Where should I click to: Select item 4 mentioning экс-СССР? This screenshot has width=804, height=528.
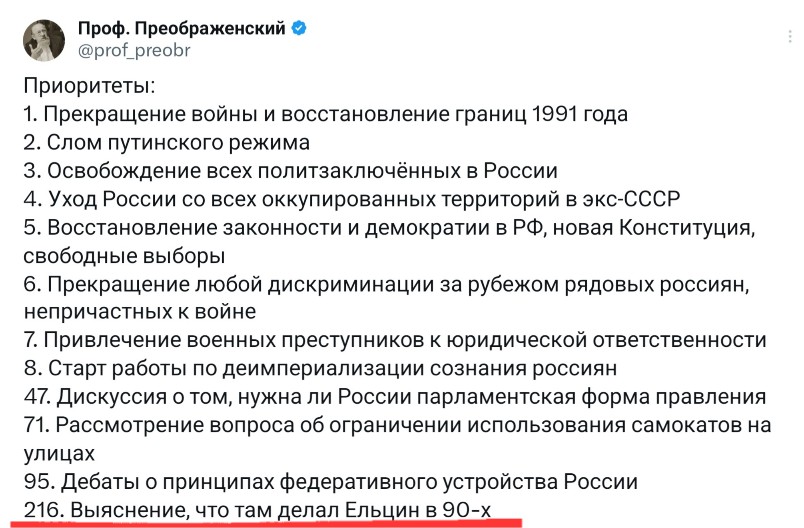point(352,199)
